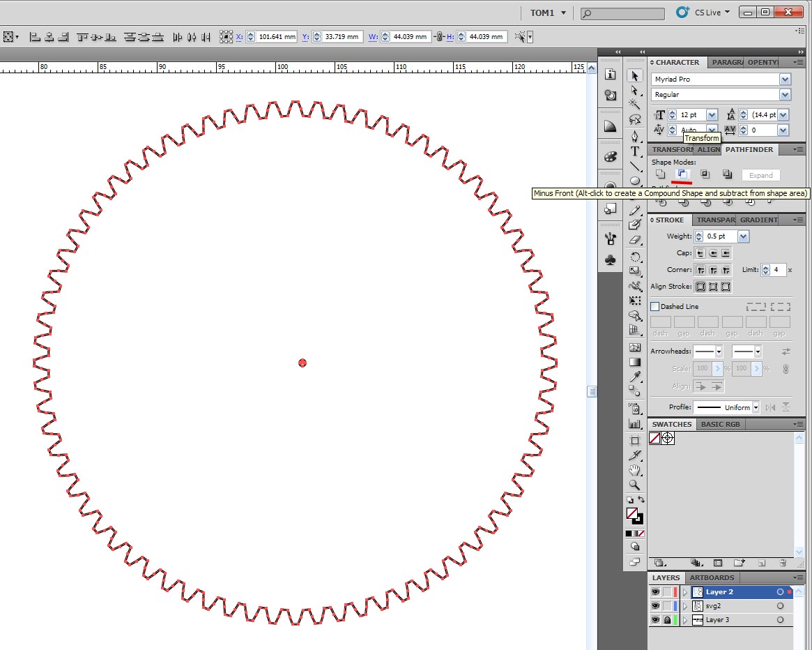Pick the Lasso tool
The image size is (812, 650).
[x=634, y=120]
